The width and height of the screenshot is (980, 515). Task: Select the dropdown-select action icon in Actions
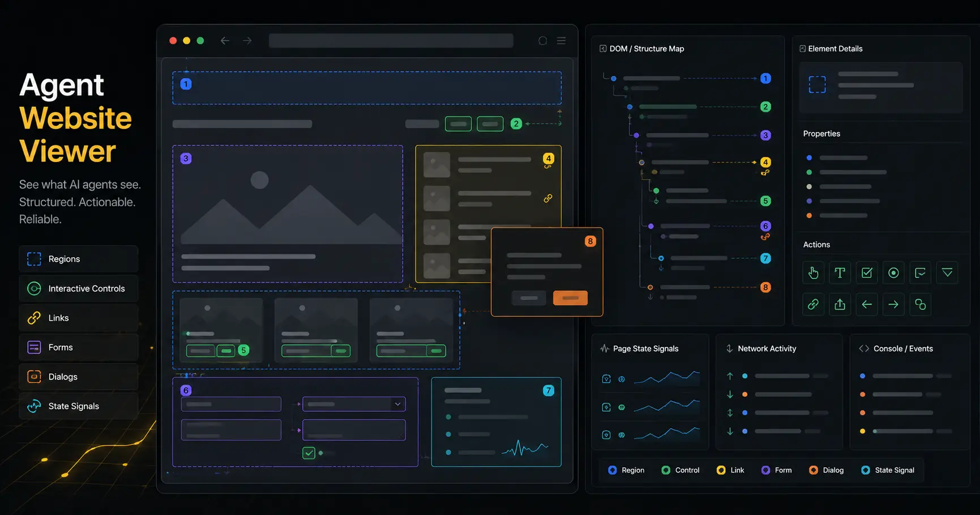(921, 273)
